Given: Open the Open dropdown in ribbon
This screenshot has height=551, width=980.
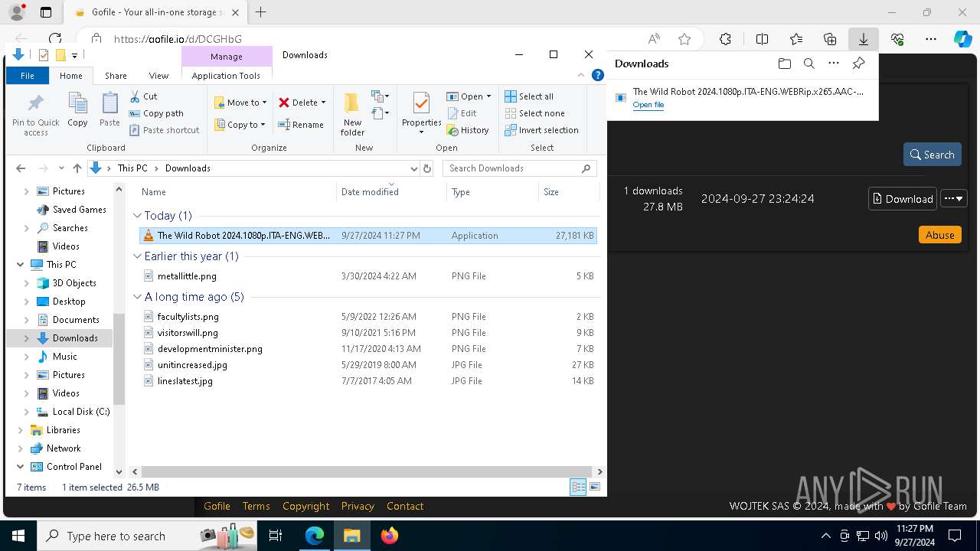Looking at the screenshot, I should click(x=469, y=96).
